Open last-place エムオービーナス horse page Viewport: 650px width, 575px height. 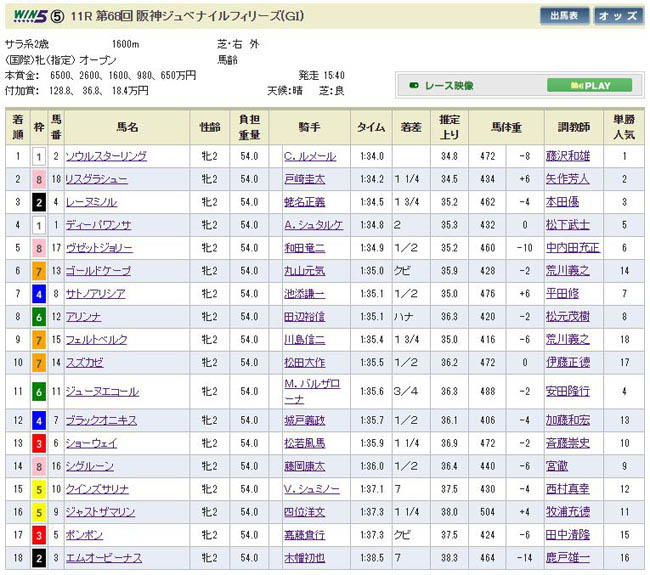point(104,558)
